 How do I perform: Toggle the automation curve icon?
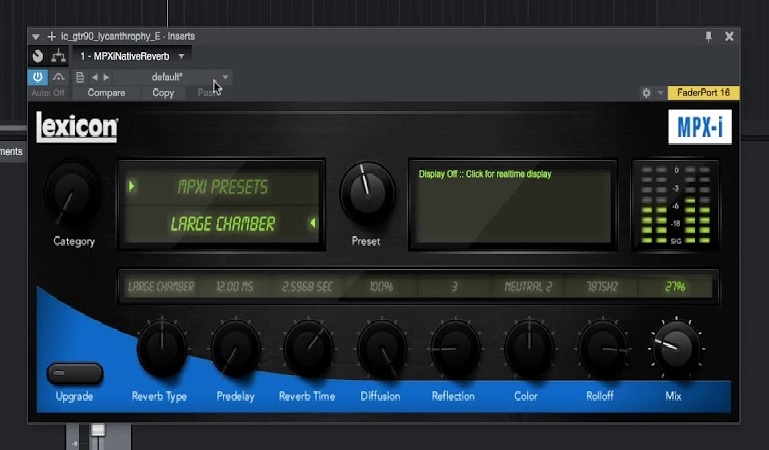point(58,77)
